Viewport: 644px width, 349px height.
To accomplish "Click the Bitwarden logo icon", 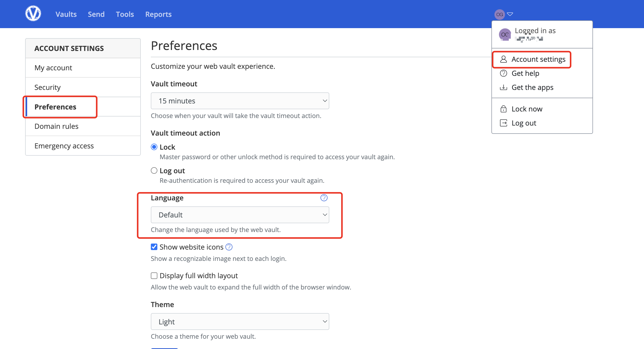I will [x=33, y=13].
